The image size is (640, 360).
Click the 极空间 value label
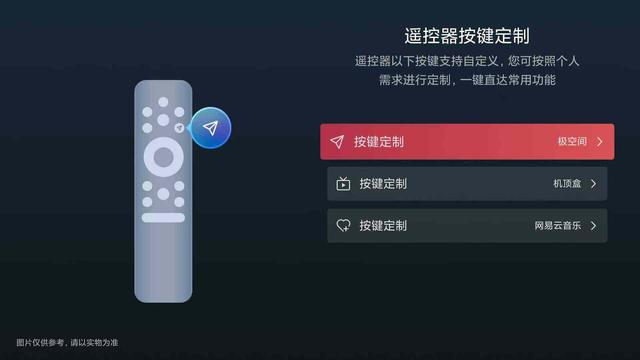point(572,142)
